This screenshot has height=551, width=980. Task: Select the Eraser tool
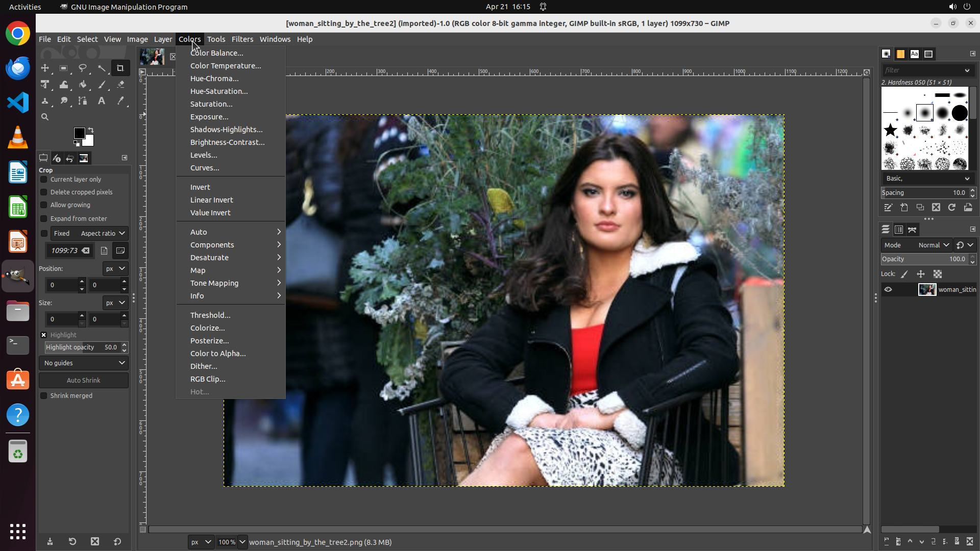(120, 85)
